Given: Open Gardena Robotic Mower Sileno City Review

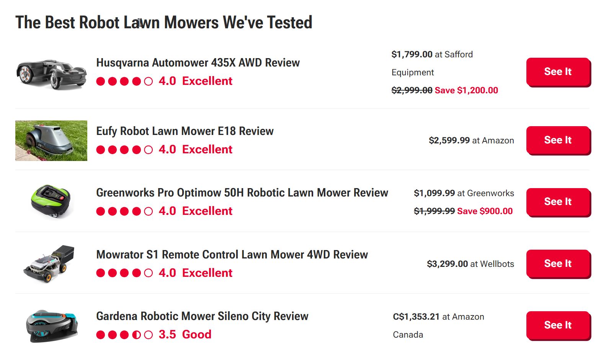Looking at the screenshot, I should coord(202,316).
